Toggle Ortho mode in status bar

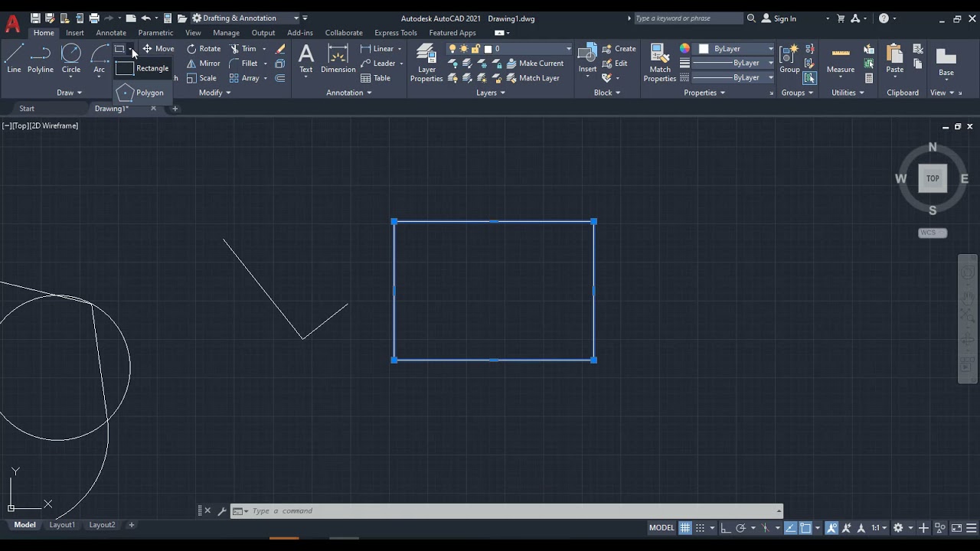tap(726, 528)
